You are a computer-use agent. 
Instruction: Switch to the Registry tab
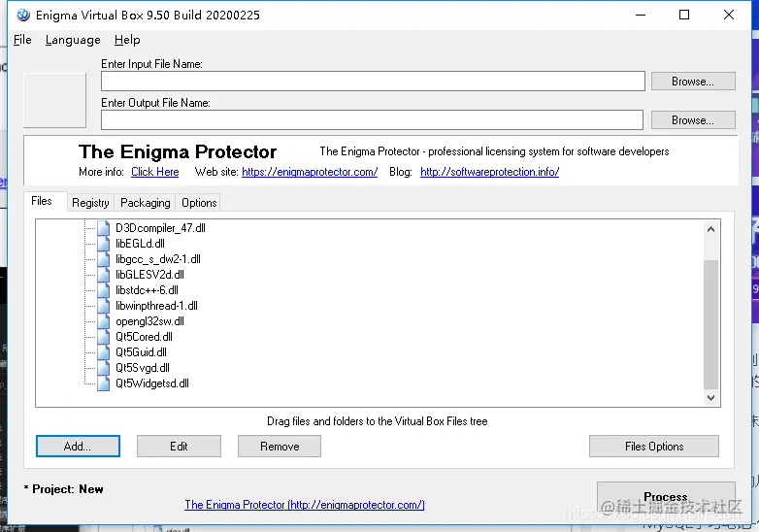pos(90,203)
